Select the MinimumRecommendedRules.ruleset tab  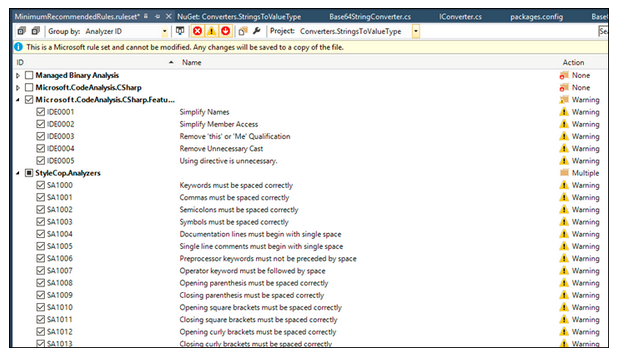tap(77, 17)
